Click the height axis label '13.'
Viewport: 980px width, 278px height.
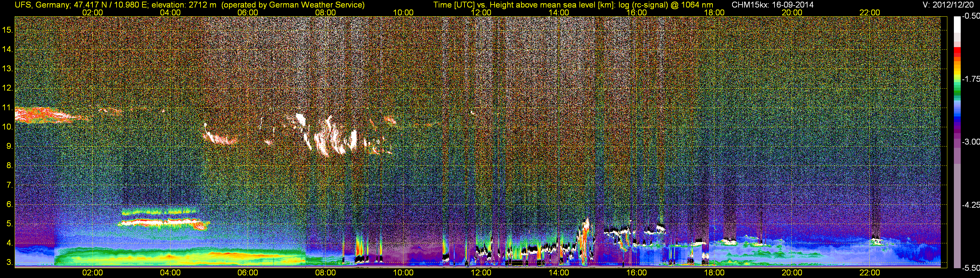8,69
